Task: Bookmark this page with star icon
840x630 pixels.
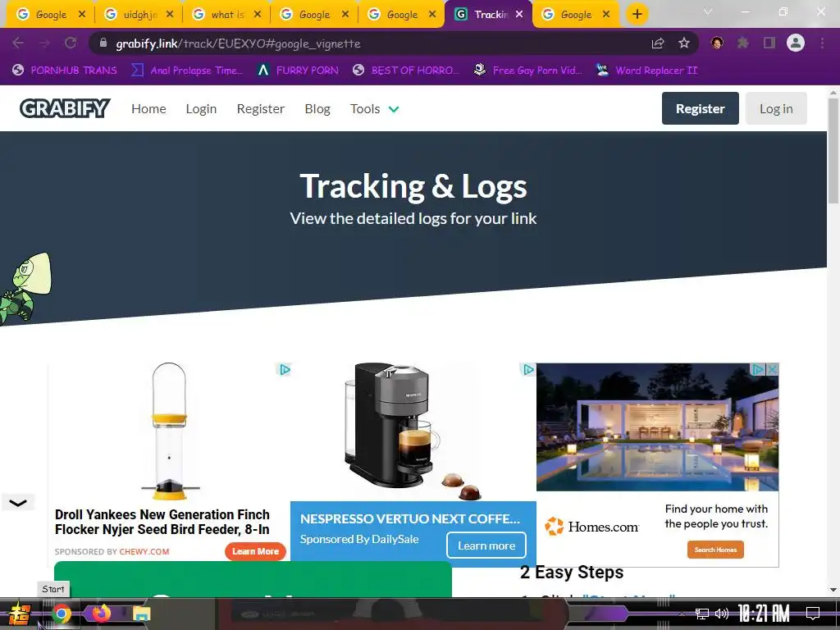Action: tap(684, 43)
